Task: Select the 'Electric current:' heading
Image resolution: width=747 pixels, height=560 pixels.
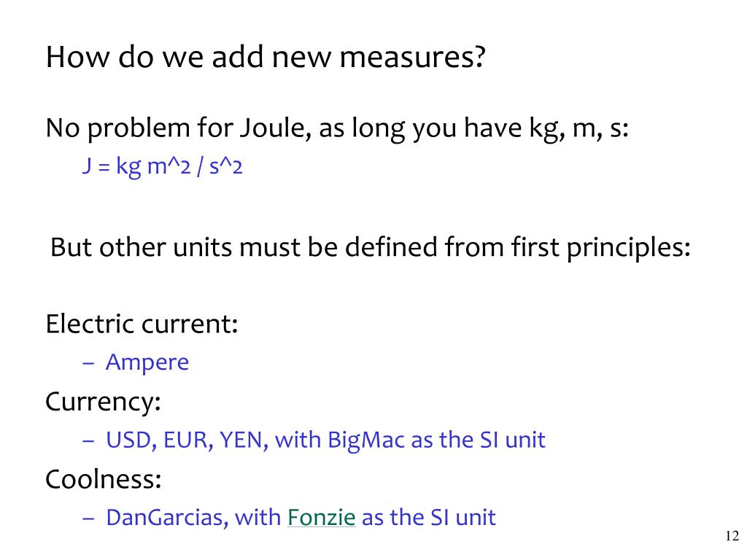Action: click(x=142, y=324)
